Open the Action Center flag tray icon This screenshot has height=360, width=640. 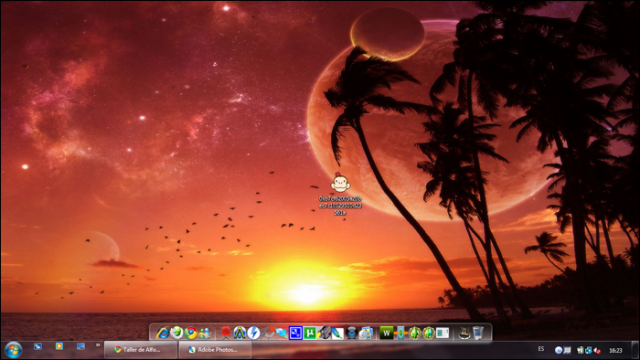tap(567, 350)
